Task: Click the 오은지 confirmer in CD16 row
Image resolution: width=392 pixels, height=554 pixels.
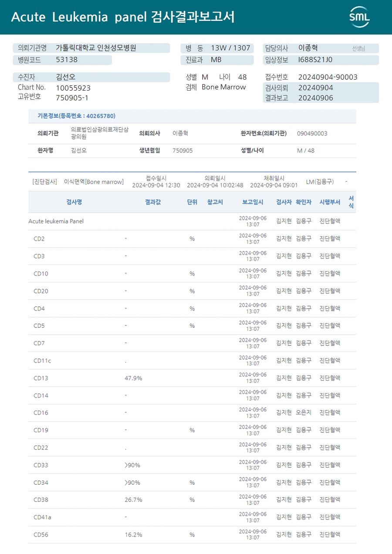Action: click(x=304, y=413)
